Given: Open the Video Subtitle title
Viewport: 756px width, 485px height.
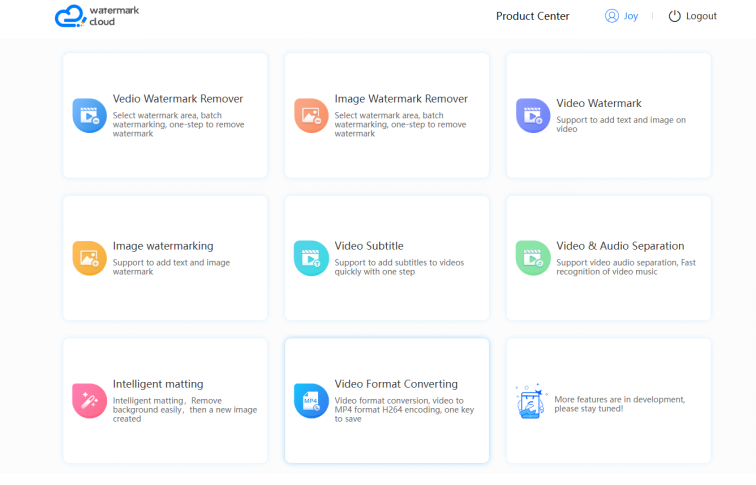Looking at the screenshot, I should (x=369, y=246).
